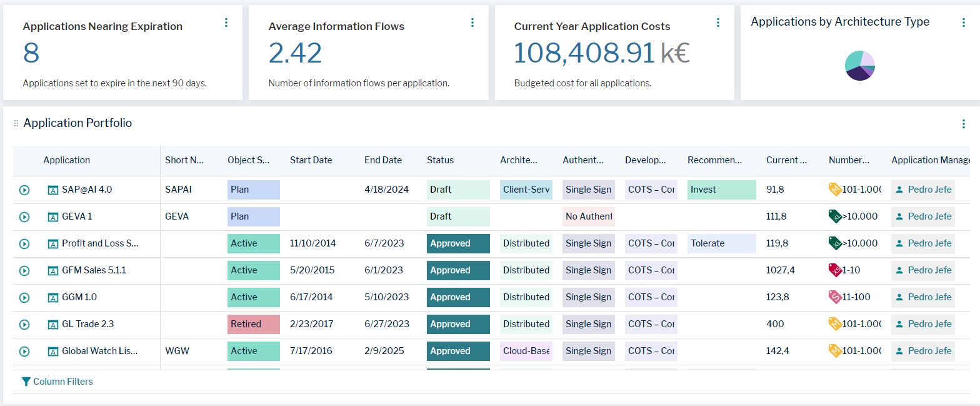Click the application icon next to GGM 1.0

tap(53, 298)
